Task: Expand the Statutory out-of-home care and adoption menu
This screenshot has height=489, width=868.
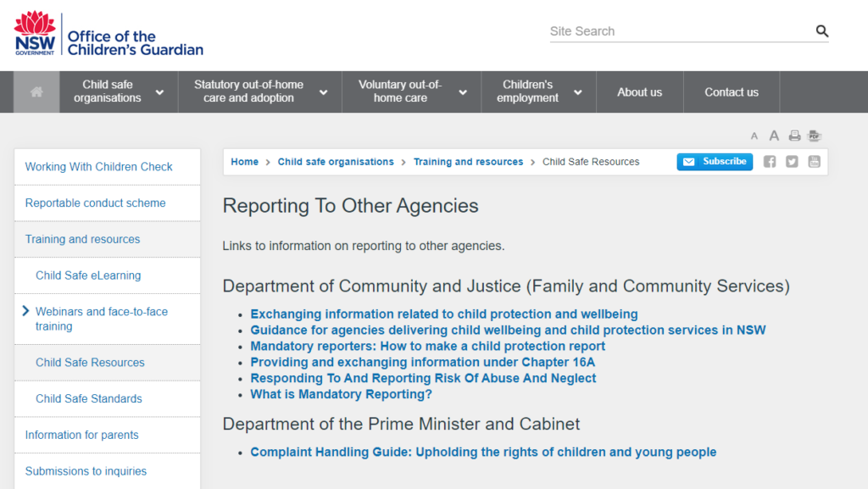Action: [x=323, y=92]
